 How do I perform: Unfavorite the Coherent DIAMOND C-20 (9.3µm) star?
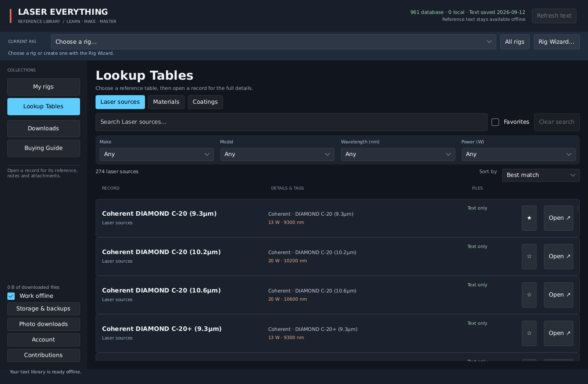point(529,218)
